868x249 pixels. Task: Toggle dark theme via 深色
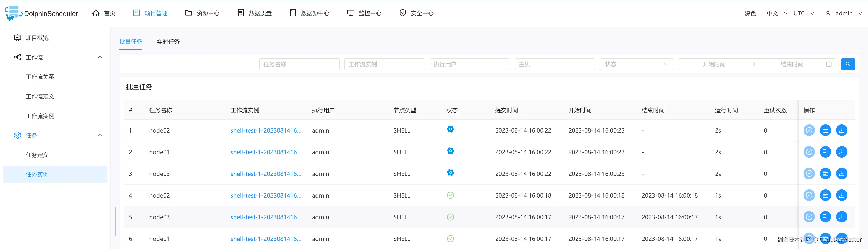coord(750,13)
